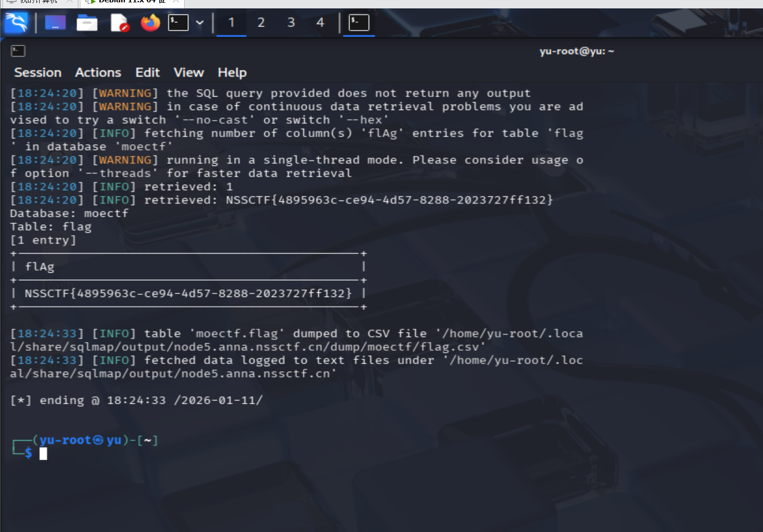Open the file manager from the panel
This screenshot has width=763, height=532.
coord(87,22)
